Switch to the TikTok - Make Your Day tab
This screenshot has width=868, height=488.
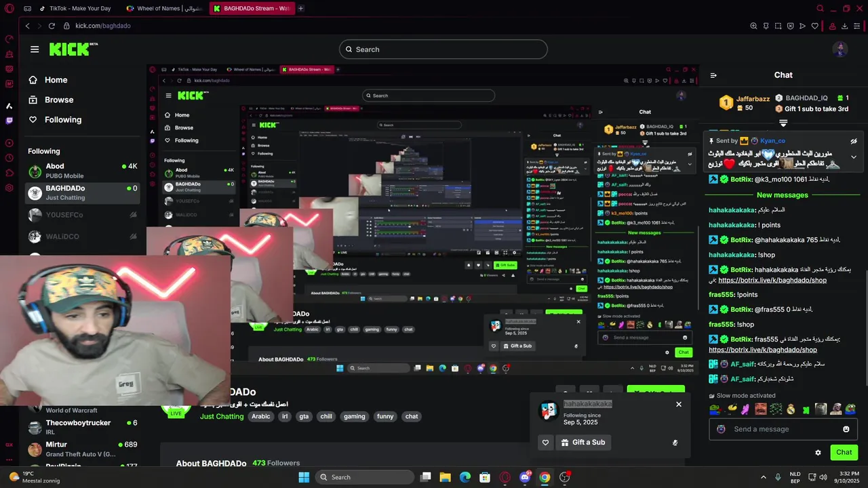pos(75,9)
